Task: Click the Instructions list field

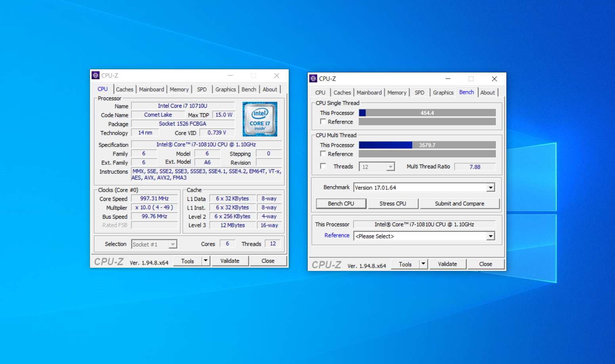Action: [207, 175]
